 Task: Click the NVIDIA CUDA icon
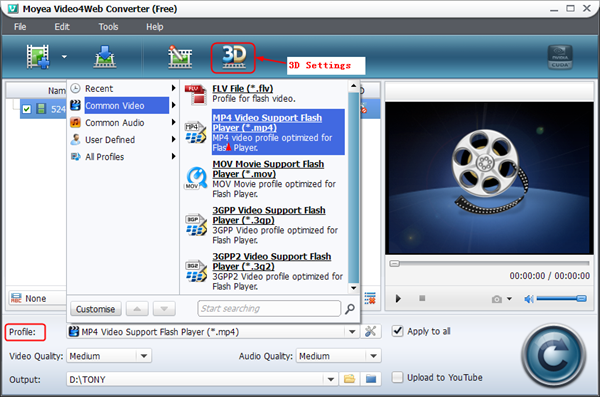click(560, 57)
